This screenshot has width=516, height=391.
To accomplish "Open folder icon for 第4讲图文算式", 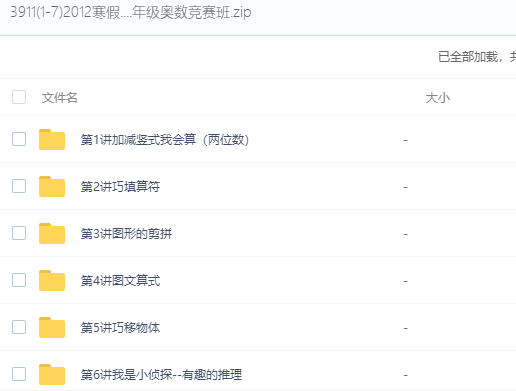I will click(52, 280).
